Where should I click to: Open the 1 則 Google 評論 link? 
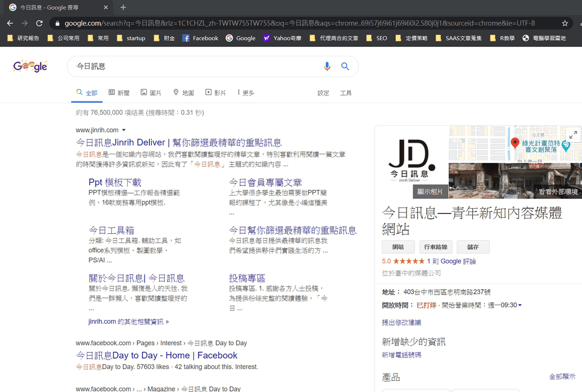point(452,261)
